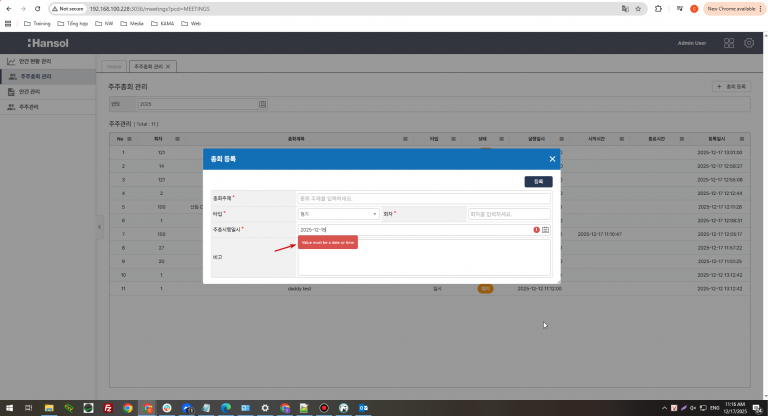Open the Web bookmarks folder
The height and width of the screenshot is (416, 768).
click(191, 24)
